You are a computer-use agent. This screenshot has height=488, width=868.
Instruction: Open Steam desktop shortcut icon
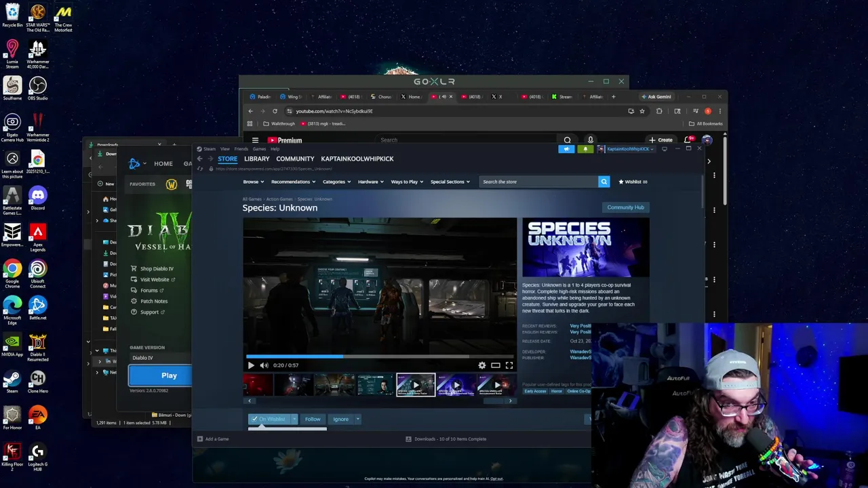(12, 381)
